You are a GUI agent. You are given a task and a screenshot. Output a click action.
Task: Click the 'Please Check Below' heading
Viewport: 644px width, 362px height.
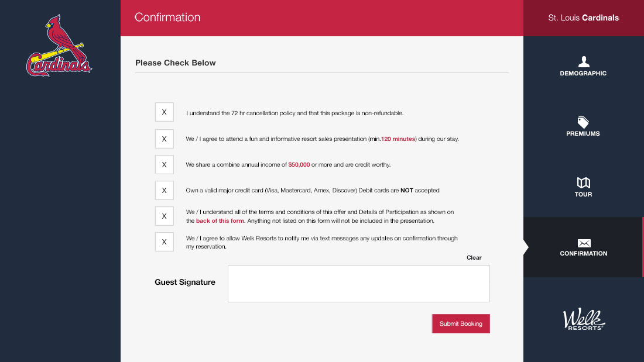click(176, 63)
